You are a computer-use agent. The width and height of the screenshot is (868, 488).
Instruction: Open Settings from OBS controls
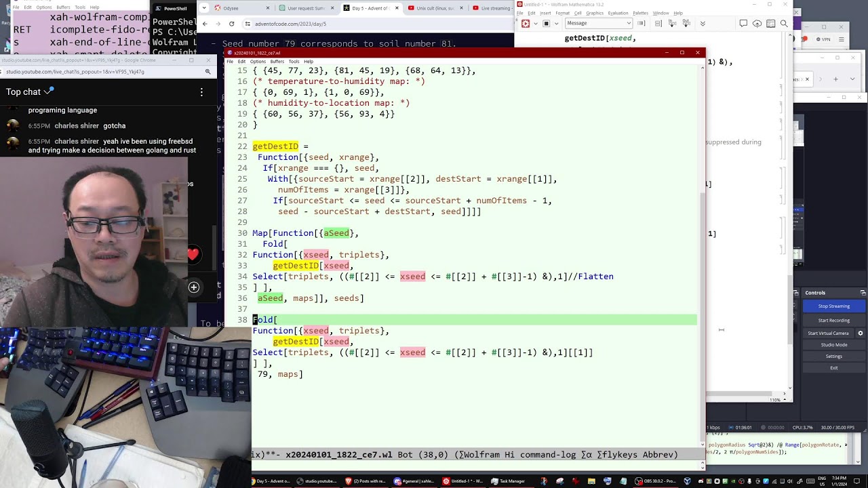tap(833, 356)
